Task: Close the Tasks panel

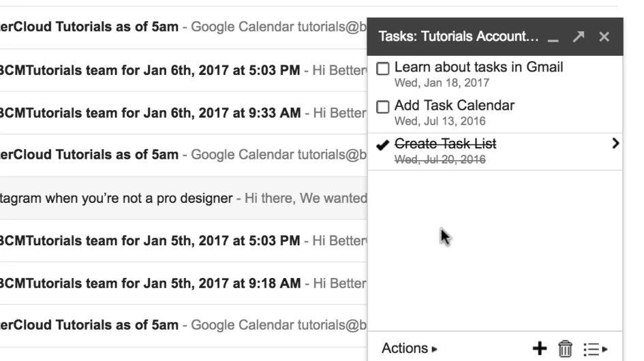Action: click(604, 37)
